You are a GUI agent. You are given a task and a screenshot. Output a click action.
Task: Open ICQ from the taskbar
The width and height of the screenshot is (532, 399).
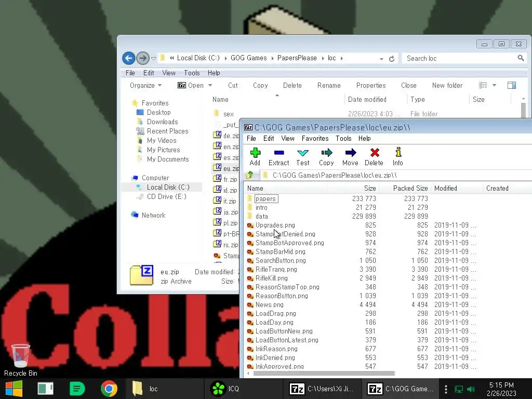pyautogui.click(x=225, y=389)
